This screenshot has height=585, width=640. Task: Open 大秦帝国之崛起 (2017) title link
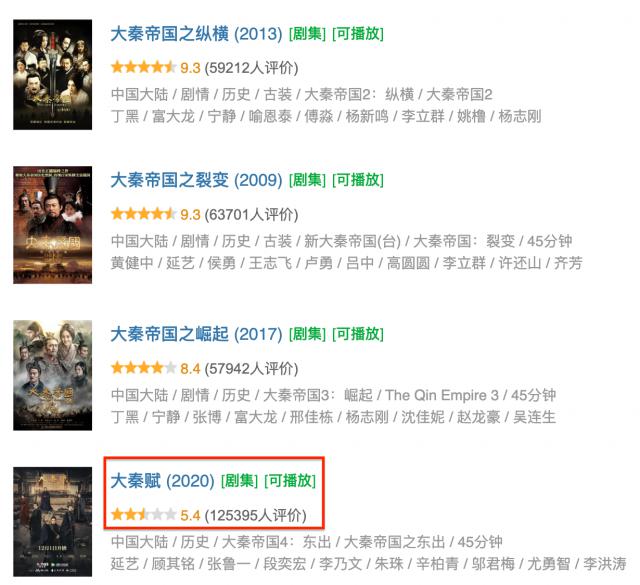196,334
